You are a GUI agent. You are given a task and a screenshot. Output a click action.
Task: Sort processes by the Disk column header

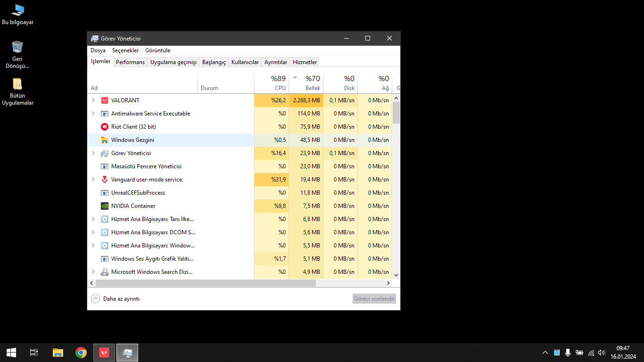click(x=340, y=83)
